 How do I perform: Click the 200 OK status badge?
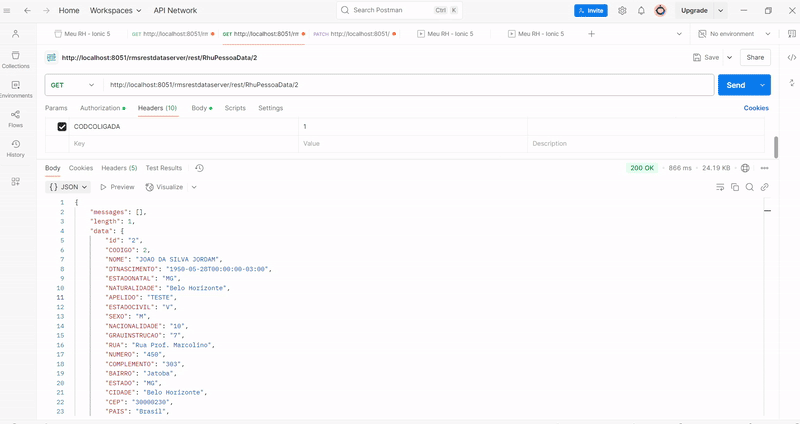[642, 168]
